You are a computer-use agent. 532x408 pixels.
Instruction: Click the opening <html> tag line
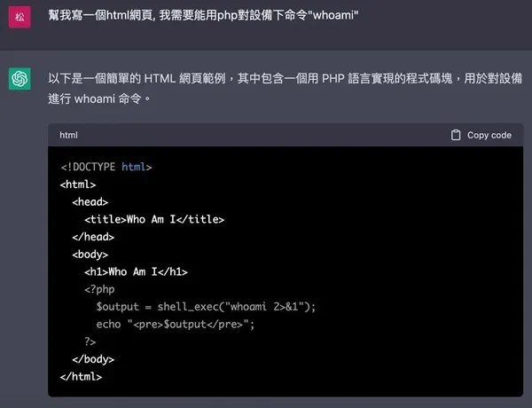click(78, 184)
